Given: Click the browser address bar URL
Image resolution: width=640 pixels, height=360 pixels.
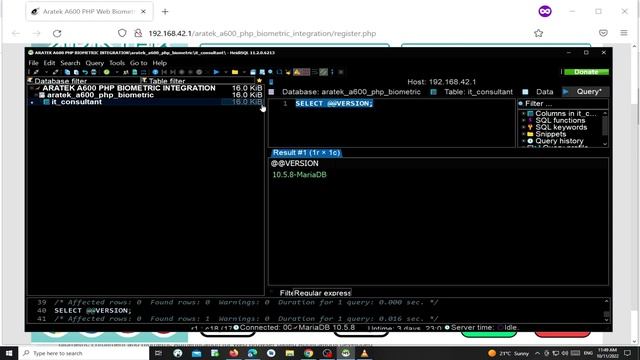Looking at the screenshot, I should 262,33.
